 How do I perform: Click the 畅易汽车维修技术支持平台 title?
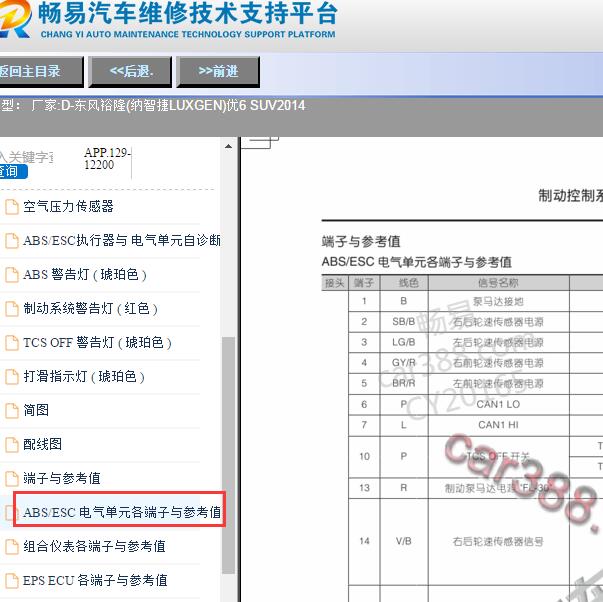coord(188,13)
